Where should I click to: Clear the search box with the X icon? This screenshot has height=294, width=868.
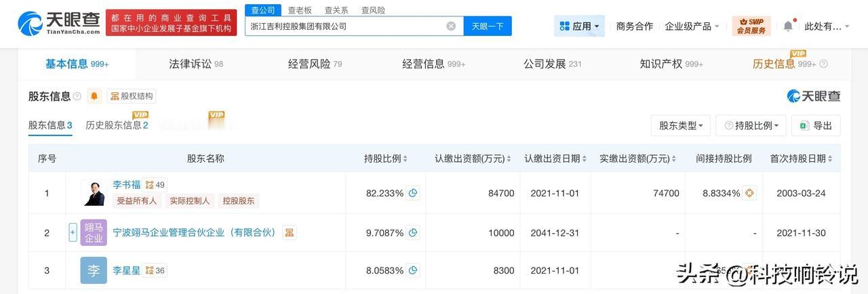pos(451,26)
